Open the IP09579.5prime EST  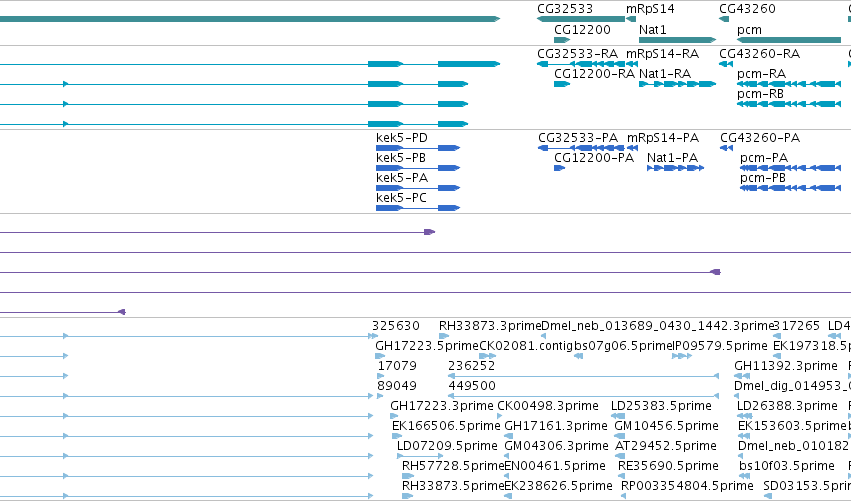click(682, 356)
